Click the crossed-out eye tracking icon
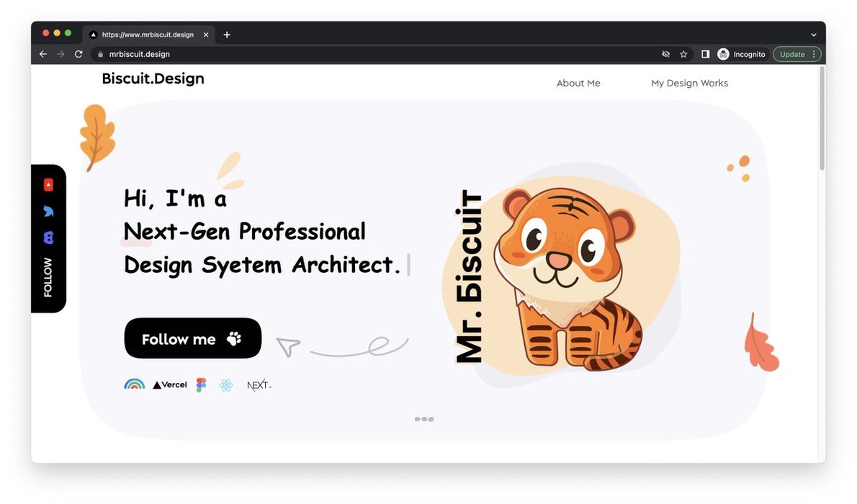This screenshot has width=857, height=504. pyautogui.click(x=665, y=54)
